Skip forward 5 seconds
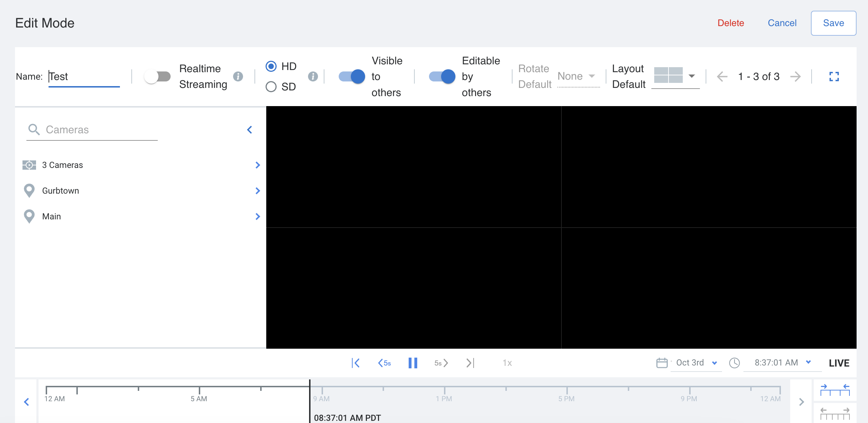 (441, 363)
